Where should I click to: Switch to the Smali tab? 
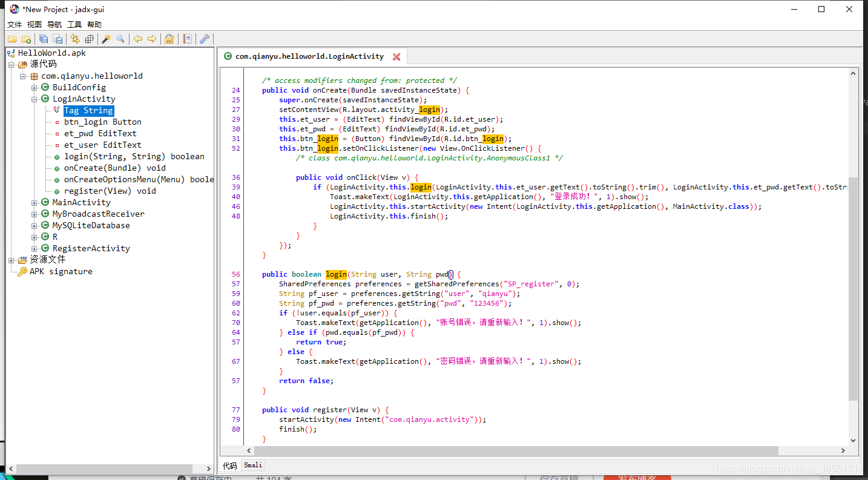(253, 465)
